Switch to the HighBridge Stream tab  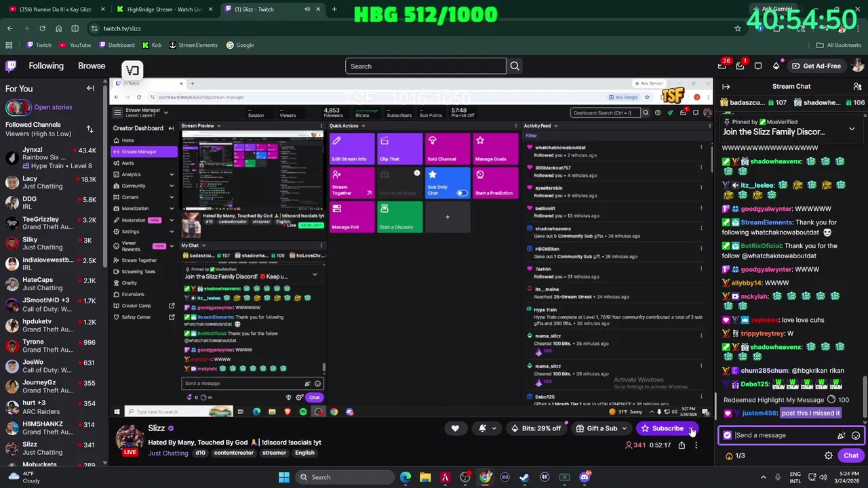point(164,9)
